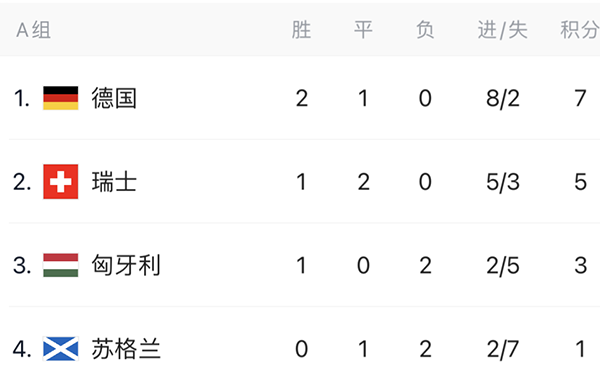Open the 苏格兰 team entry
600x370 pixels.
[126, 349]
